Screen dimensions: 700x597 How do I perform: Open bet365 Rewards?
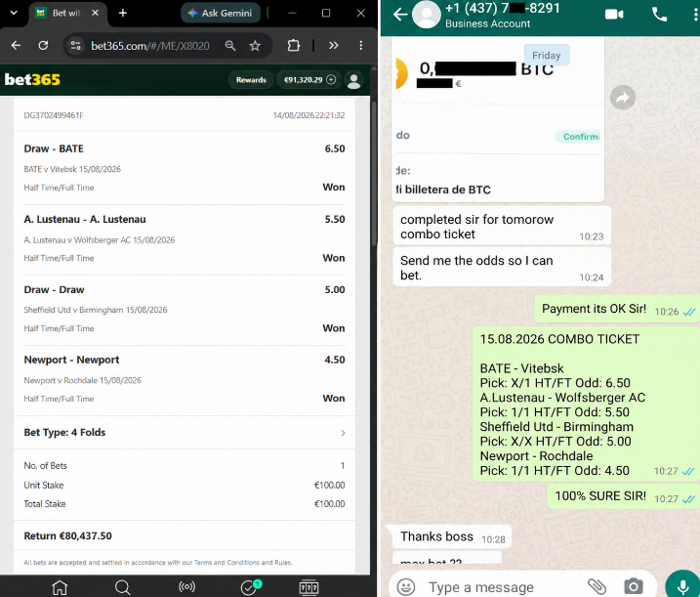(x=251, y=80)
